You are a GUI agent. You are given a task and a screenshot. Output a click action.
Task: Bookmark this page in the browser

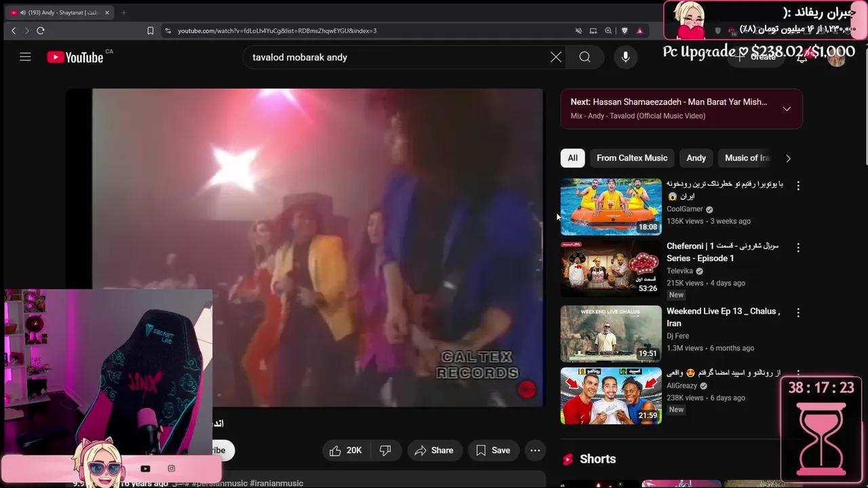click(151, 30)
